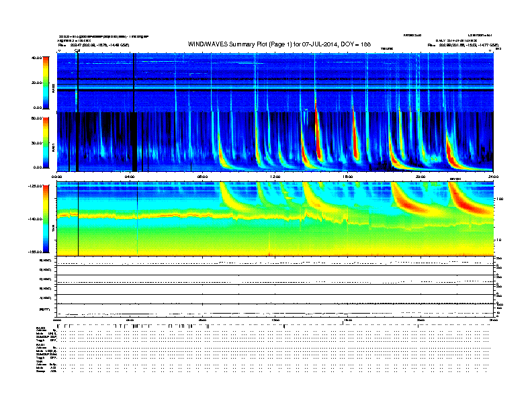
Task: Click 04:00 on the RAD1 time axis
Action: 130,177
